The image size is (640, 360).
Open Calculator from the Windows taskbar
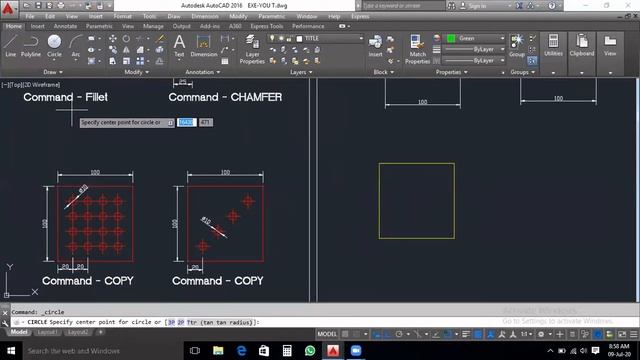coord(287,351)
